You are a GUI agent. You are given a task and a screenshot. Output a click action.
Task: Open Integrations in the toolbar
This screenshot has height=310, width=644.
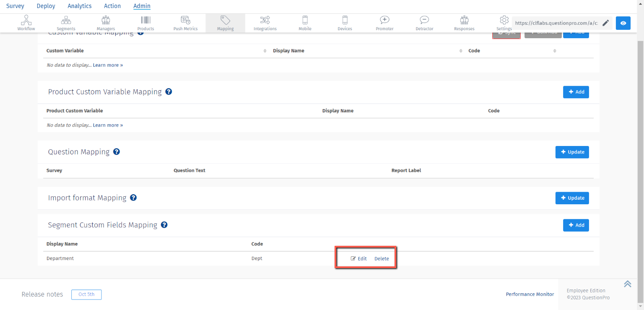265,23
